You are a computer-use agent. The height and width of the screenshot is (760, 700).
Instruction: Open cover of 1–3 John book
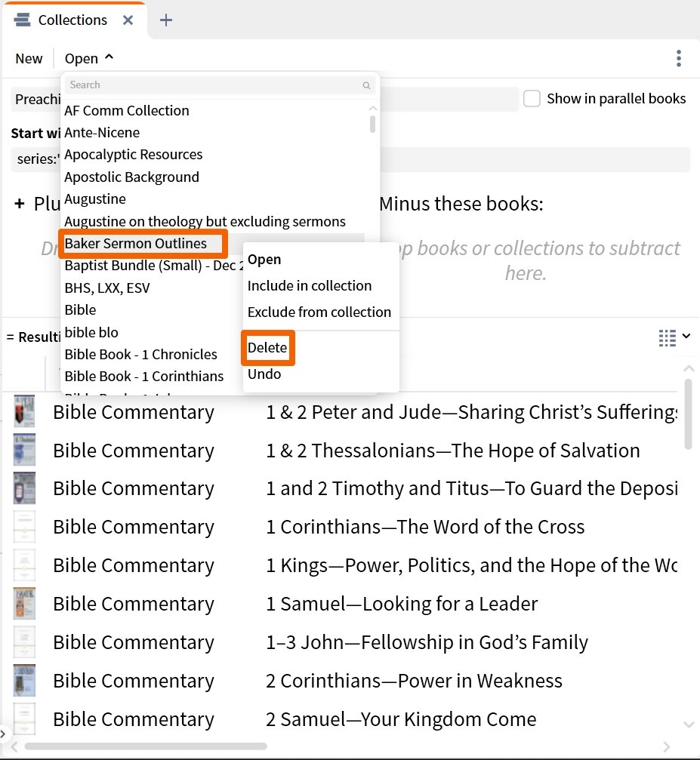(x=24, y=642)
